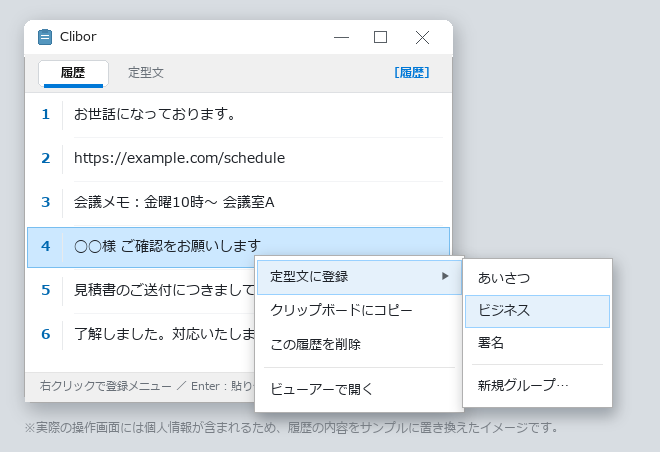Choose クリップボードにコピー from context menu
The image size is (660, 452).
[x=359, y=311]
